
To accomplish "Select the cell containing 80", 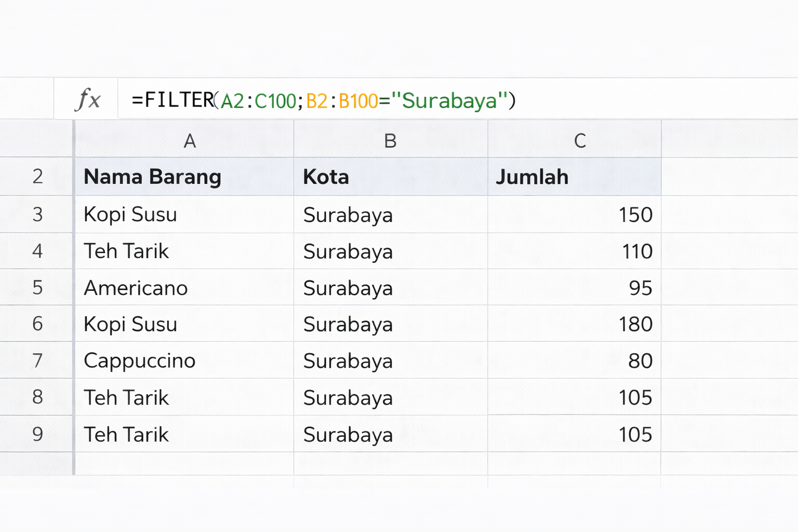I will [x=640, y=361].
